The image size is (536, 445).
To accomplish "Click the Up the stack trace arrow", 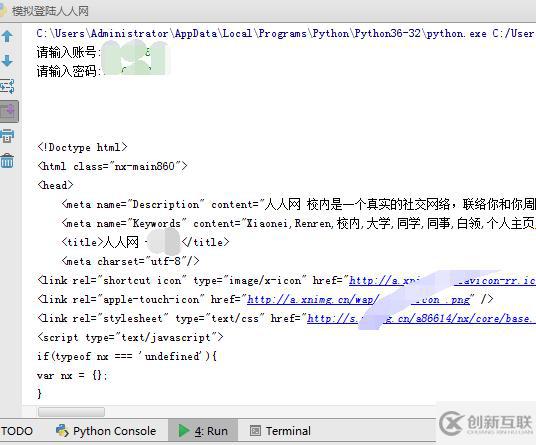I will (x=7, y=36).
